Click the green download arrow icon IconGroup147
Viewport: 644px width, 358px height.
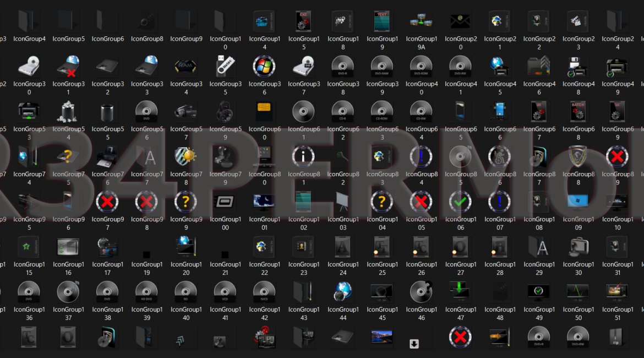460,292
